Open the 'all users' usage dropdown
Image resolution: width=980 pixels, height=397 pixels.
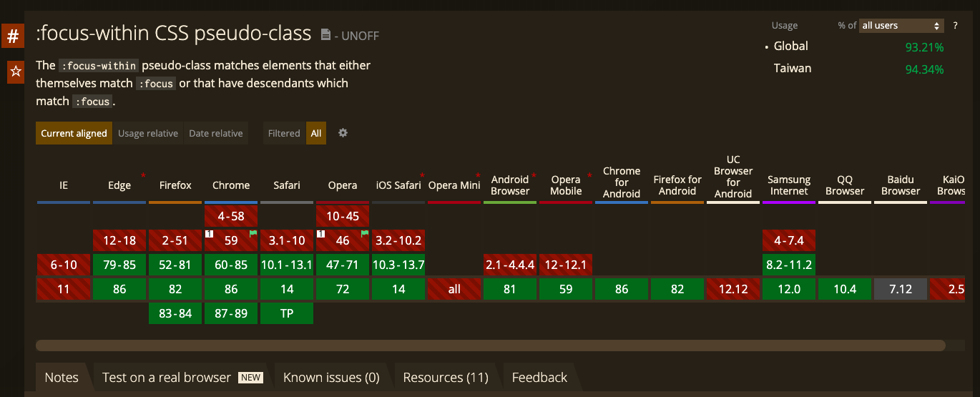[901, 26]
